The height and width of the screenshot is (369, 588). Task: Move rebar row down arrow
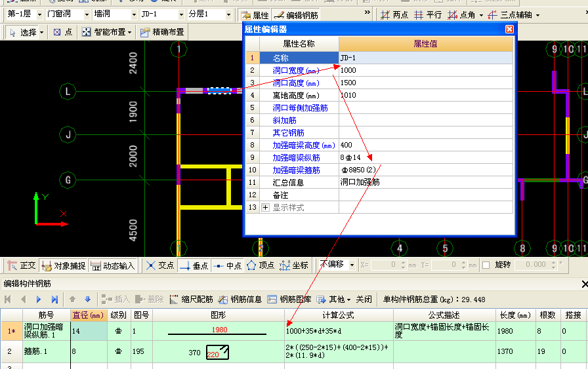tap(87, 300)
